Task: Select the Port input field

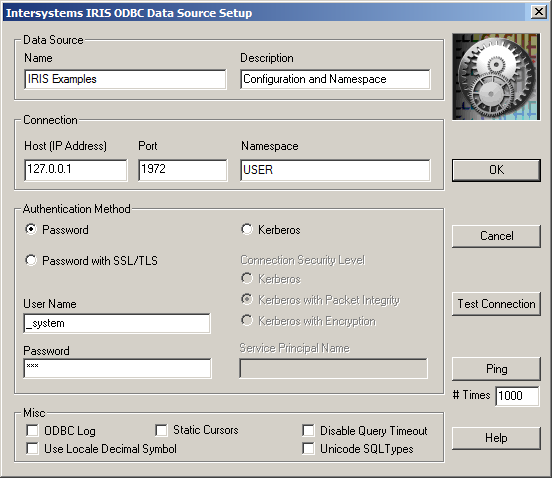Action: pos(183,170)
